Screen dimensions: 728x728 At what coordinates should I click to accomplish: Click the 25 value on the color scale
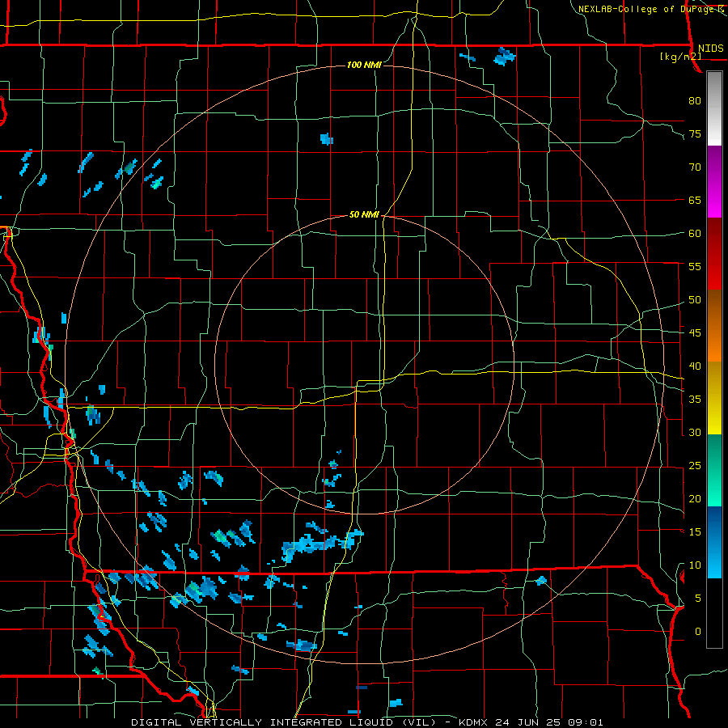click(x=695, y=466)
